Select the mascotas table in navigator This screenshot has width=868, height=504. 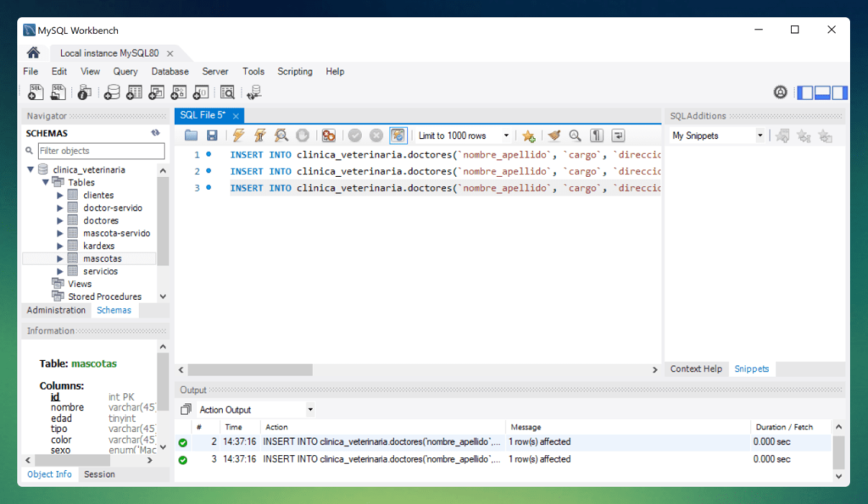point(102,258)
